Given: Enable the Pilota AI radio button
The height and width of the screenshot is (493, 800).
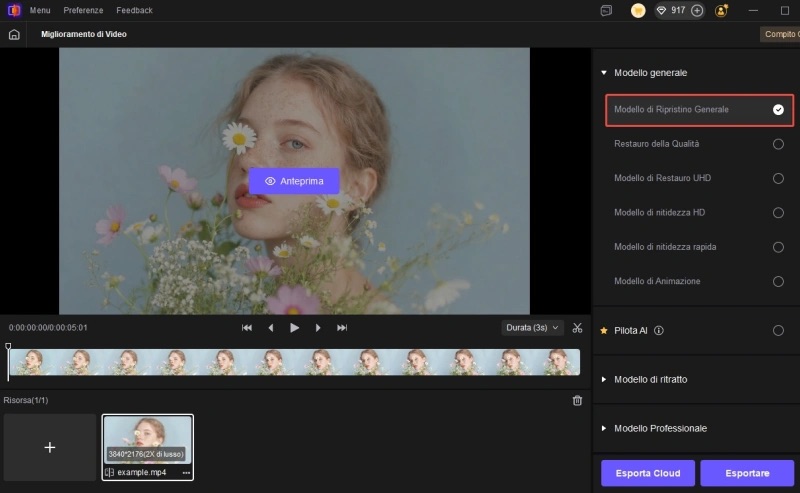Looking at the screenshot, I should [x=778, y=330].
